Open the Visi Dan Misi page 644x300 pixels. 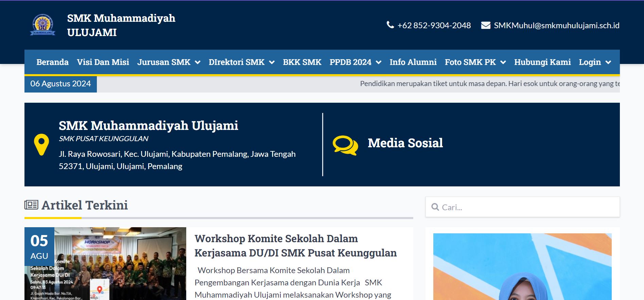pos(103,62)
